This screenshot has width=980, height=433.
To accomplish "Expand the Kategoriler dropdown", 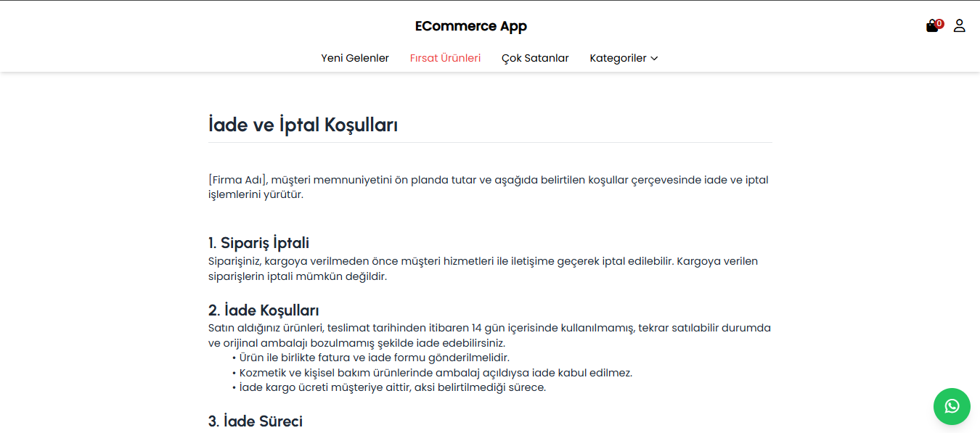I will point(624,58).
